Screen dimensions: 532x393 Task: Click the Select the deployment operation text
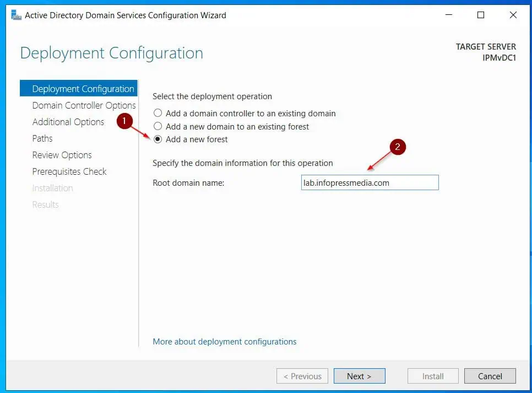(x=213, y=96)
